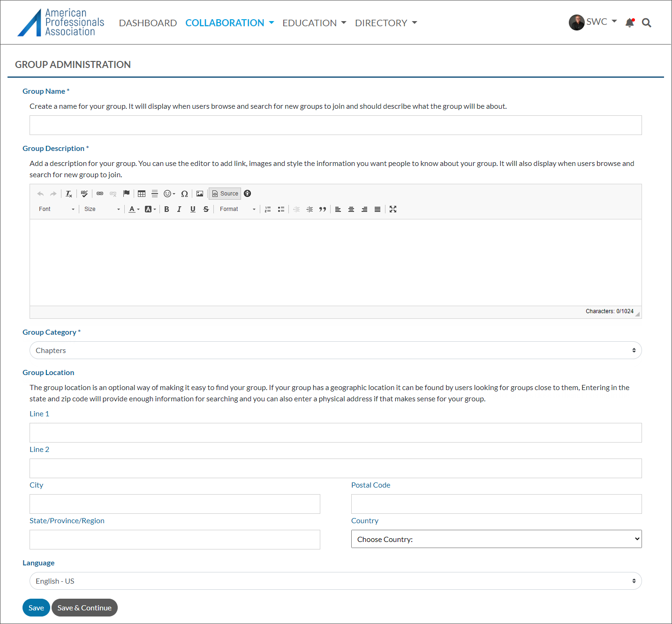
Task: Insert a numbered list
Action: (x=268, y=209)
